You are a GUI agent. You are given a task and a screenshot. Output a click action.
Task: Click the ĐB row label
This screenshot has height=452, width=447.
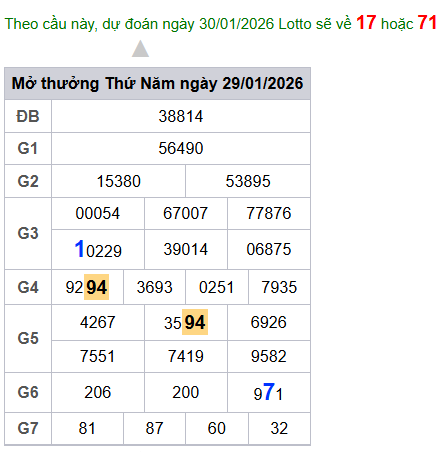coord(28,117)
